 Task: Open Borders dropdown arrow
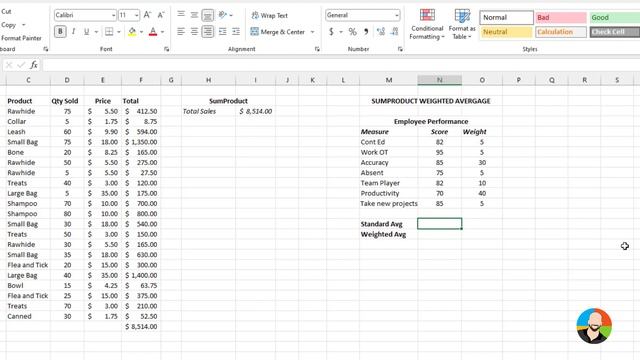click(119, 32)
